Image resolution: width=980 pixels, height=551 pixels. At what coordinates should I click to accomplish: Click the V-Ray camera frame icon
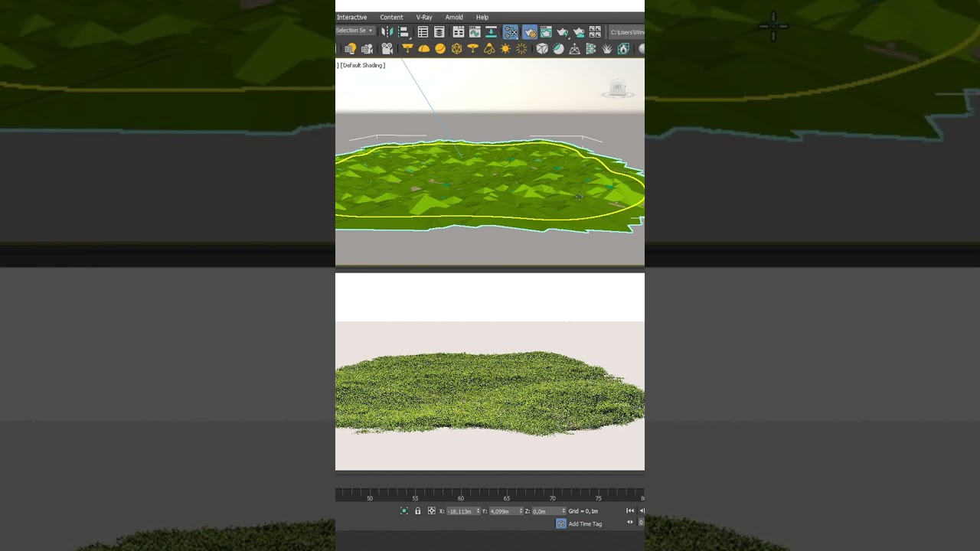[x=367, y=48]
